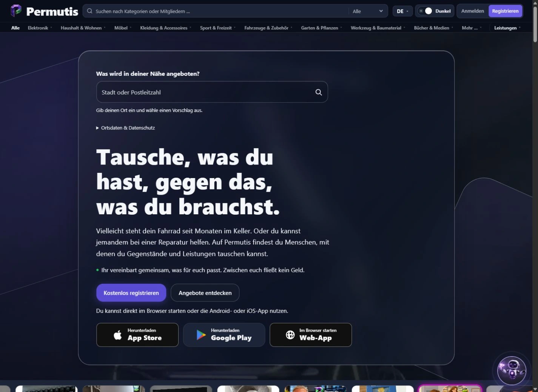Open the Bücher & Medien menu

click(433, 28)
